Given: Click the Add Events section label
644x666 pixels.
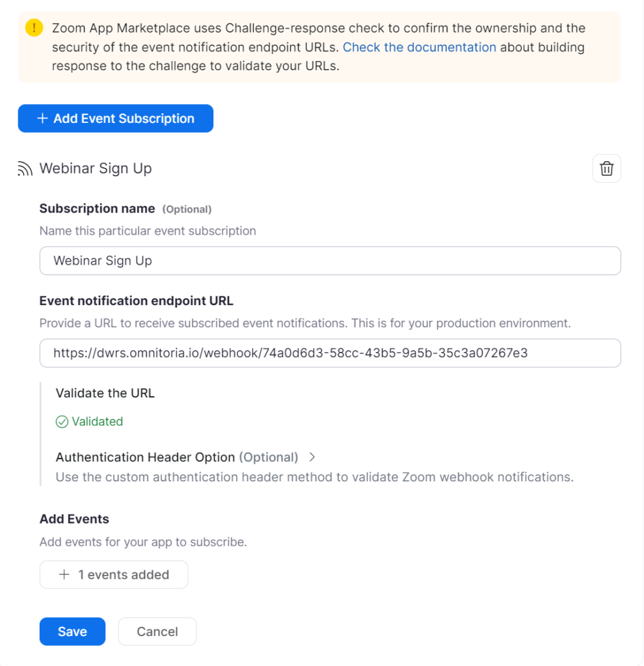Looking at the screenshot, I should pos(74,518).
